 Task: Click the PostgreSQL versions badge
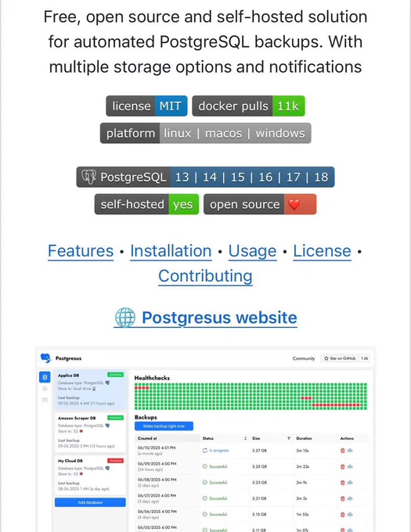click(x=205, y=177)
